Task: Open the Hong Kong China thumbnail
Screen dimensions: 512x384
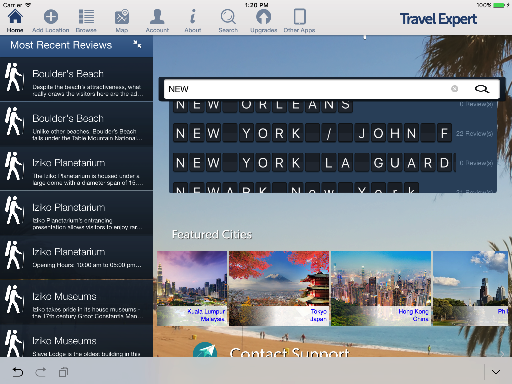Action: 381,288
